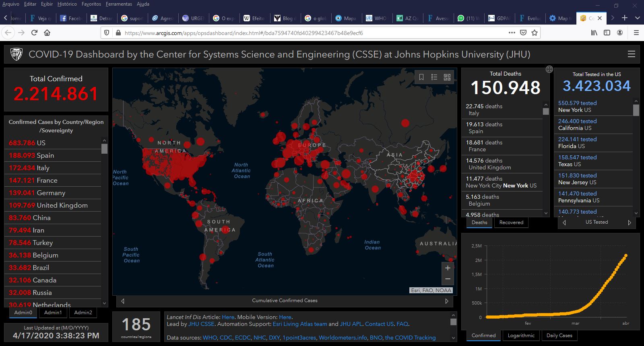Bookmark this page with the star
The width and height of the screenshot is (644, 346).
pos(535,33)
